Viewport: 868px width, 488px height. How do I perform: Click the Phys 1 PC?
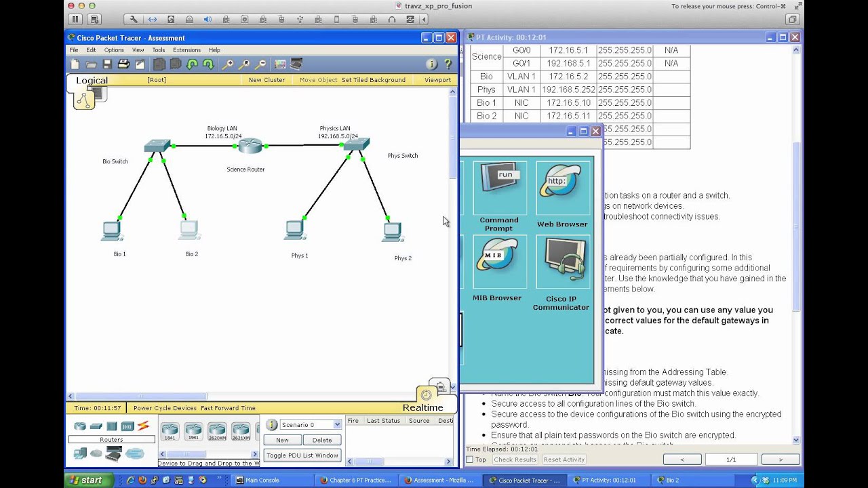click(x=294, y=230)
